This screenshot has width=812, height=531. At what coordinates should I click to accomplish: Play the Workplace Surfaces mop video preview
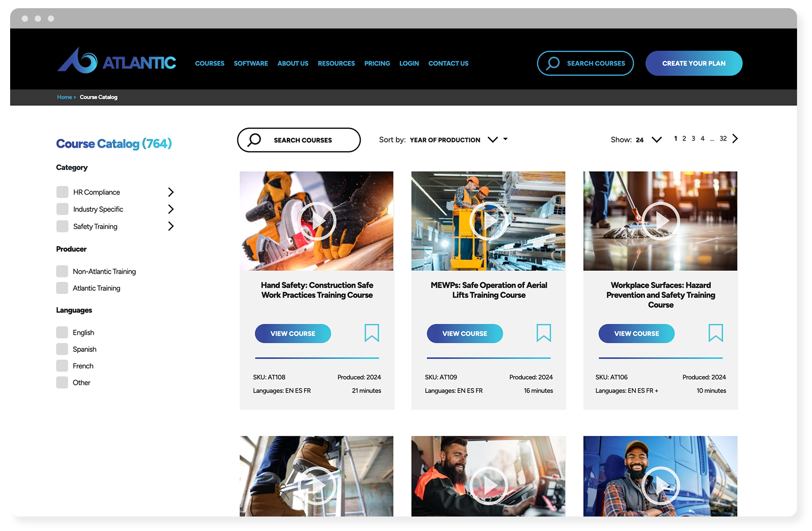click(x=660, y=221)
